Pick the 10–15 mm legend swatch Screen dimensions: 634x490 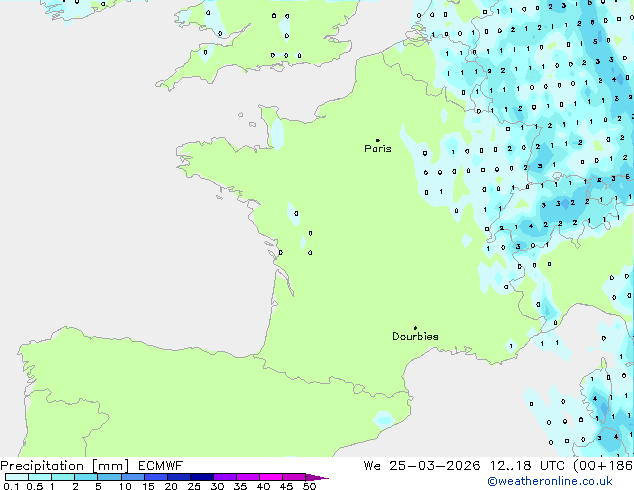click(x=133, y=477)
